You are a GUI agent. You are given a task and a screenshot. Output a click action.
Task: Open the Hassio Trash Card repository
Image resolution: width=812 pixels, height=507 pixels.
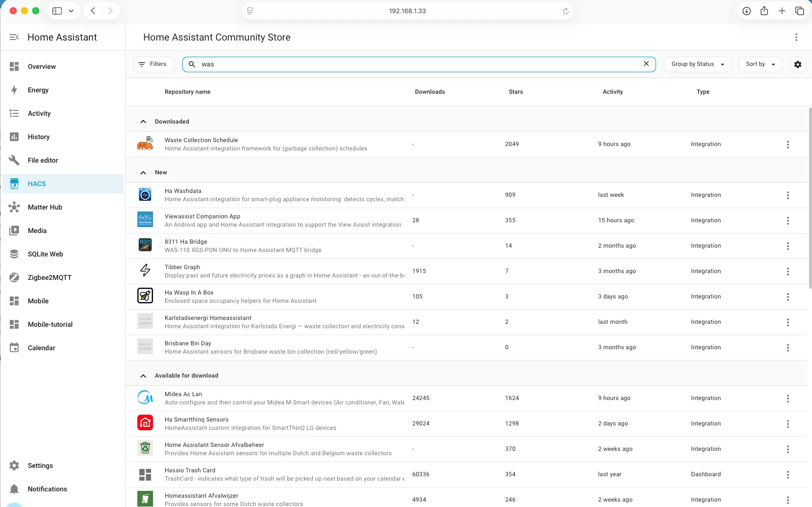(x=466, y=474)
